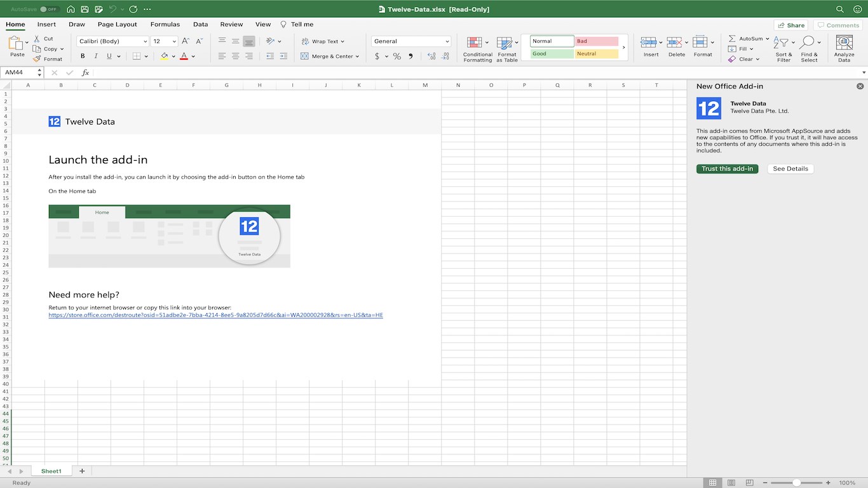Select the Format painter brush

coord(37,59)
